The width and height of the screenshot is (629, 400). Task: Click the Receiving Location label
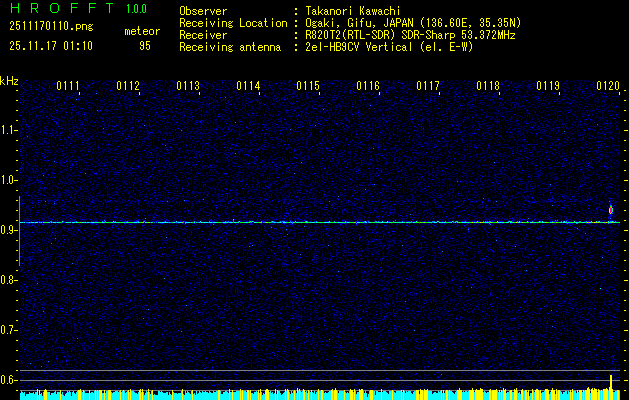click(x=233, y=23)
